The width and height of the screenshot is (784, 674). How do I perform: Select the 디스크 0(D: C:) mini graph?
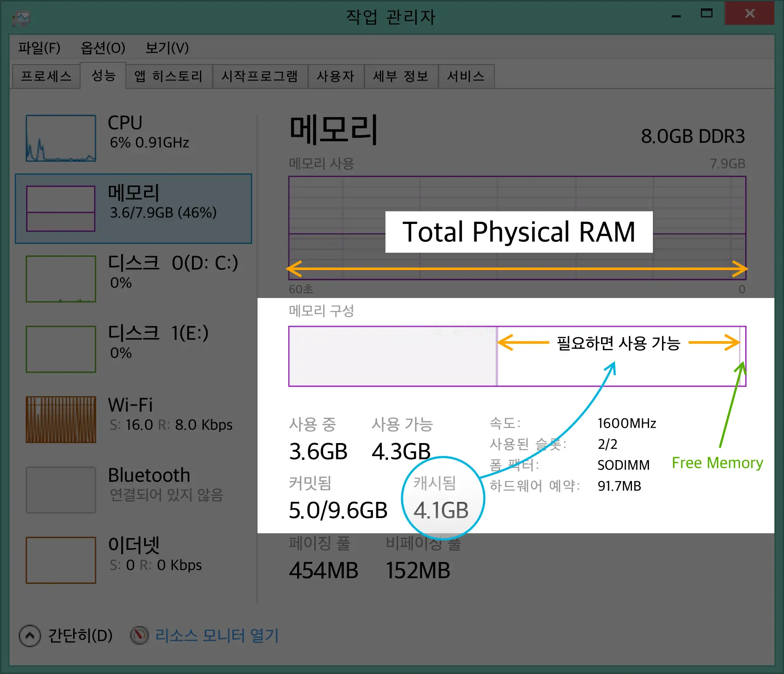pyautogui.click(x=61, y=279)
